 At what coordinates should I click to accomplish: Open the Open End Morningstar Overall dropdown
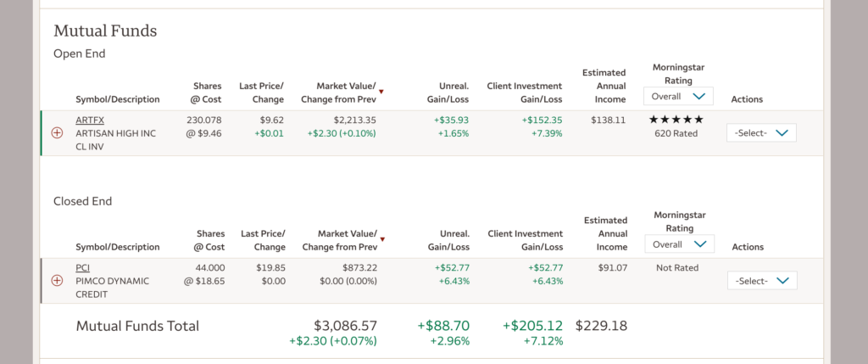pos(678,96)
